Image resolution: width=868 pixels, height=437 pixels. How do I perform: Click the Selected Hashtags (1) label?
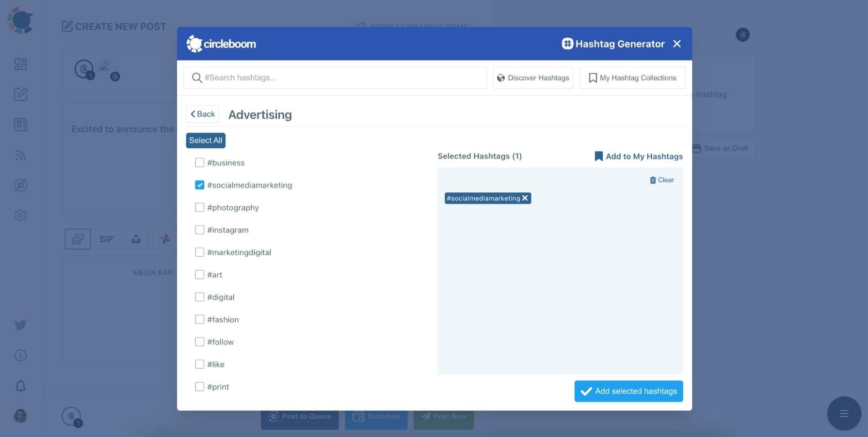click(480, 156)
